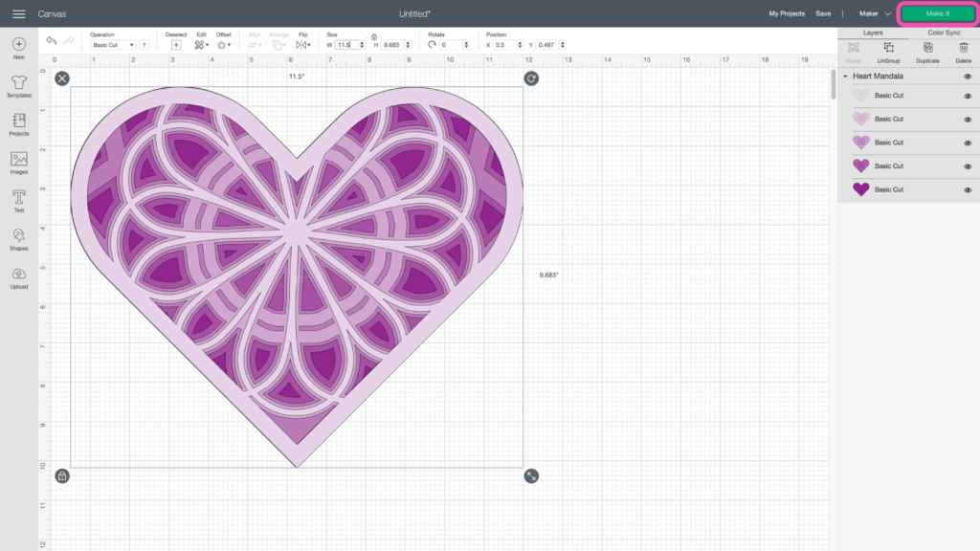Open the hamburger main menu

19,13
